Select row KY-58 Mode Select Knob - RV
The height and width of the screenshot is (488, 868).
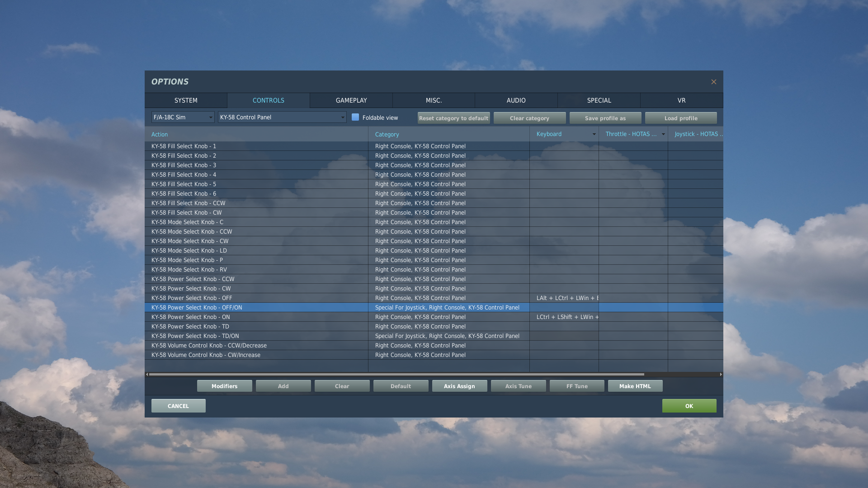[x=434, y=269]
